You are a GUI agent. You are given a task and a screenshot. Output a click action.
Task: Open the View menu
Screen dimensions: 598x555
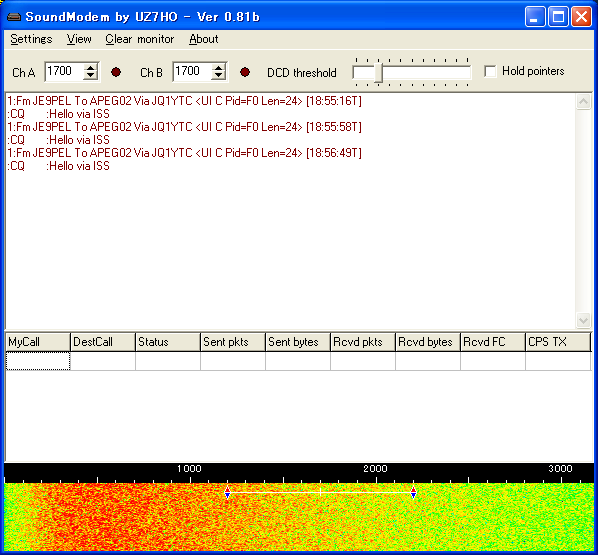pyautogui.click(x=79, y=39)
